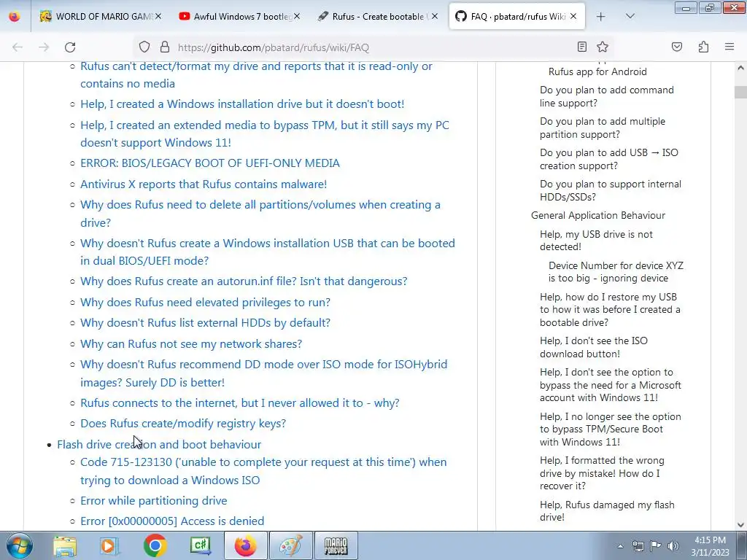The height and width of the screenshot is (560, 747).
Task: Click the network tray icon
Action: coord(638,546)
